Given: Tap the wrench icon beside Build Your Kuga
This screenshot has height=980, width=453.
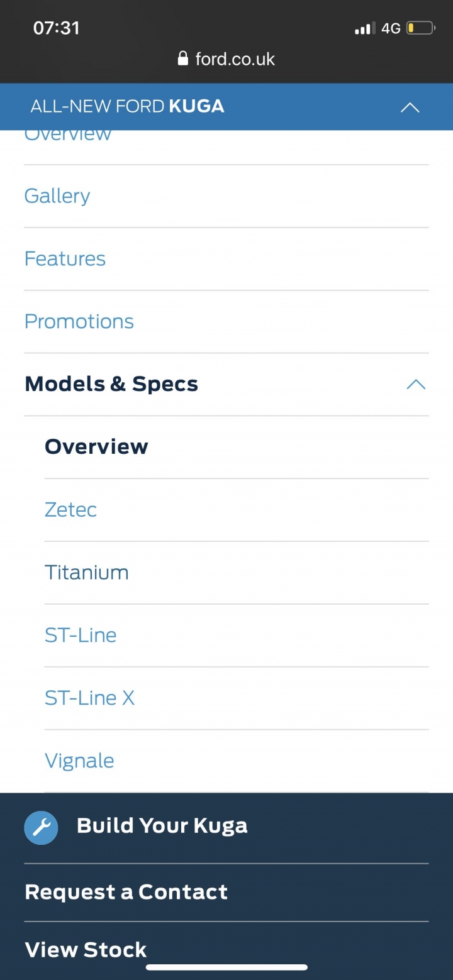Looking at the screenshot, I should (x=41, y=827).
